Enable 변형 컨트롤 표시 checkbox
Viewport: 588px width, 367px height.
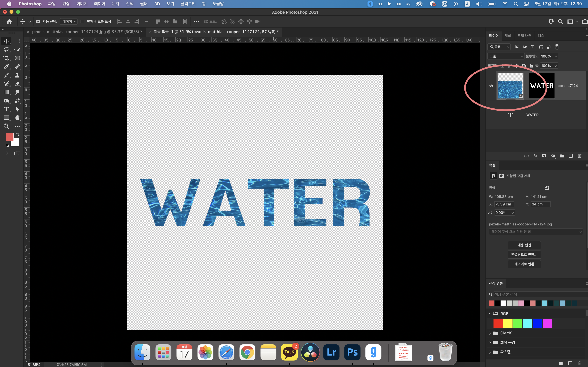(82, 22)
